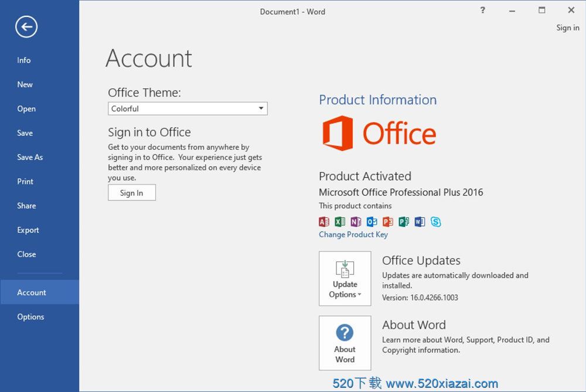Click the Excel icon under product contains
The width and height of the screenshot is (586, 392).
[x=340, y=222]
